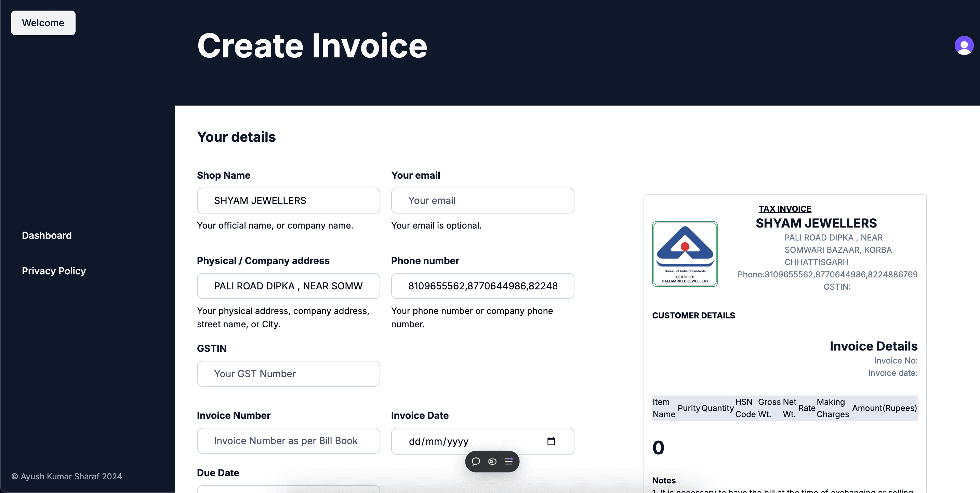Open the chat bubble in floating toolbar
This screenshot has width=980, height=493.
pos(476,462)
